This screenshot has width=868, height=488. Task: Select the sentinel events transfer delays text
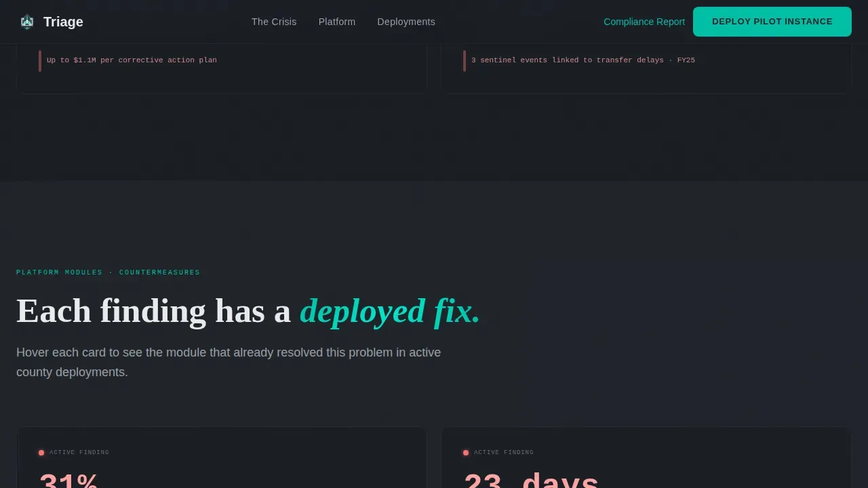click(x=583, y=60)
